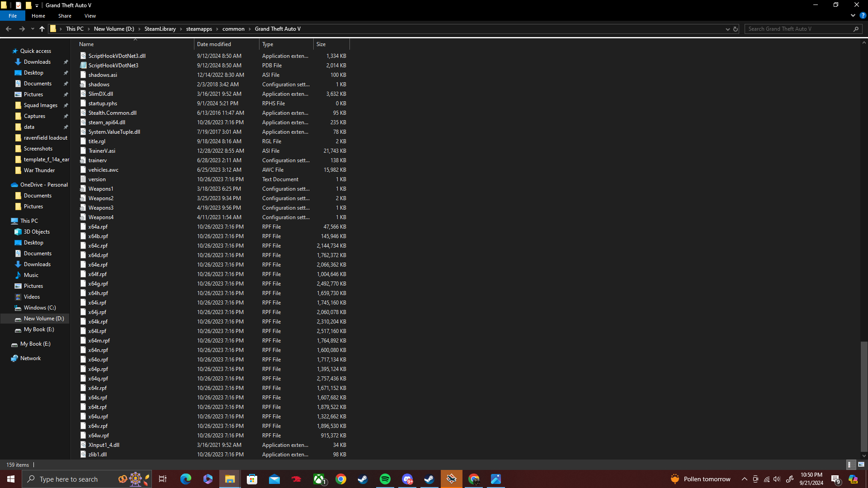Switch to large thumbnails view icon
Image resolution: width=868 pixels, height=488 pixels.
(861, 465)
